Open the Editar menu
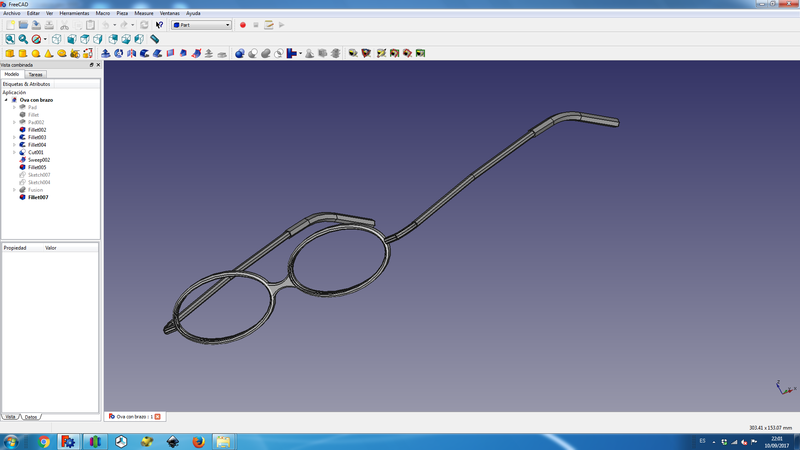This screenshot has width=800, height=450. click(33, 13)
